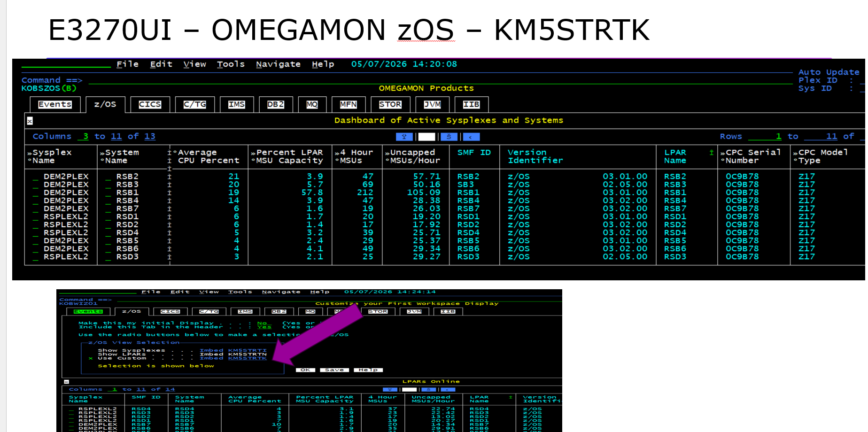Switch to CICS tab in upper window
Screen dimensions: 868x432
coord(150,104)
